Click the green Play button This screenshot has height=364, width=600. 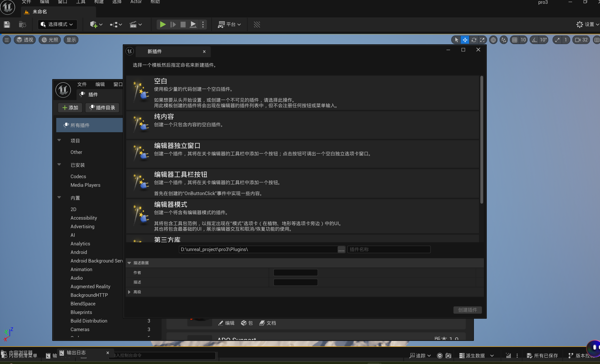(x=162, y=24)
